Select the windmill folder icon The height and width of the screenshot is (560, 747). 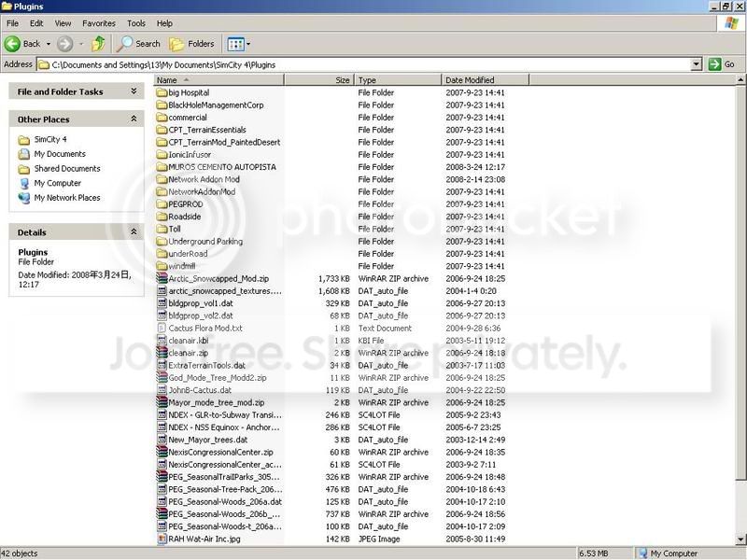[162, 266]
